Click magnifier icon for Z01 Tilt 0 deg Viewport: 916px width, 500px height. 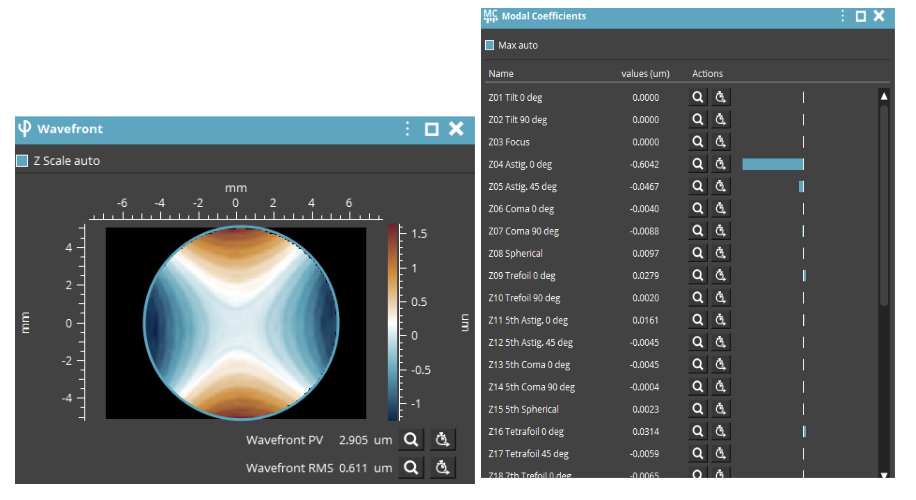coord(698,98)
